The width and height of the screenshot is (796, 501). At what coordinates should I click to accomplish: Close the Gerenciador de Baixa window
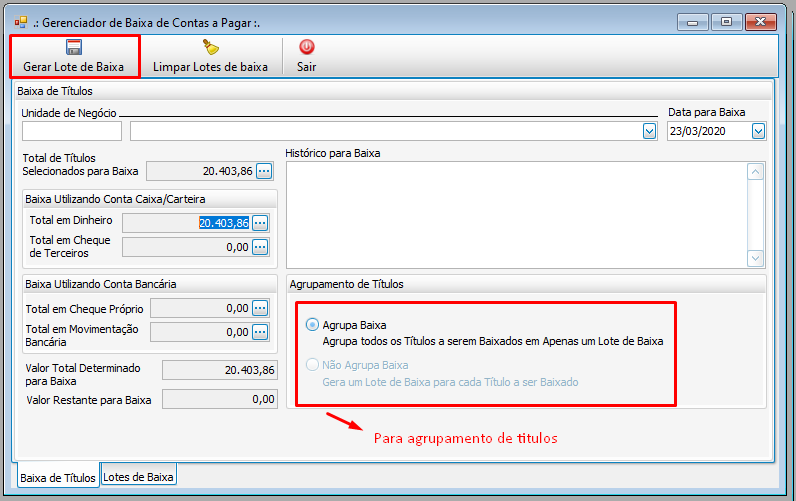click(760, 22)
